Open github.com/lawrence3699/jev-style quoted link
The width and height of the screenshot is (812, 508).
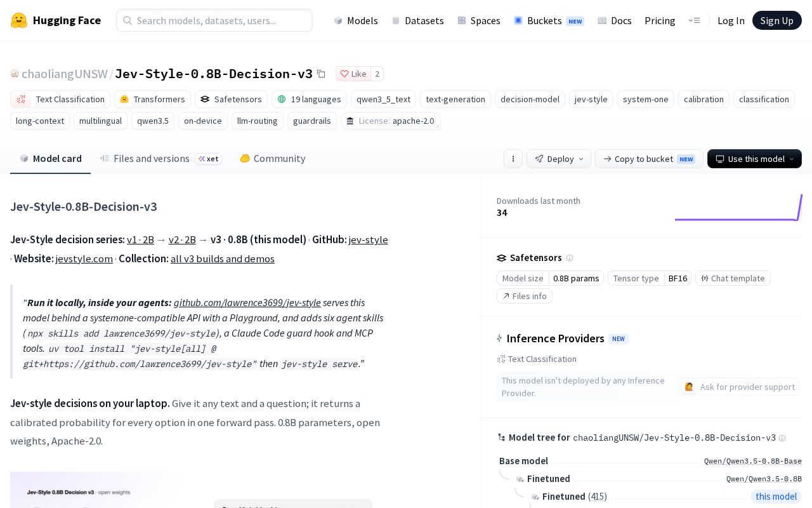pyautogui.click(x=247, y=302)
